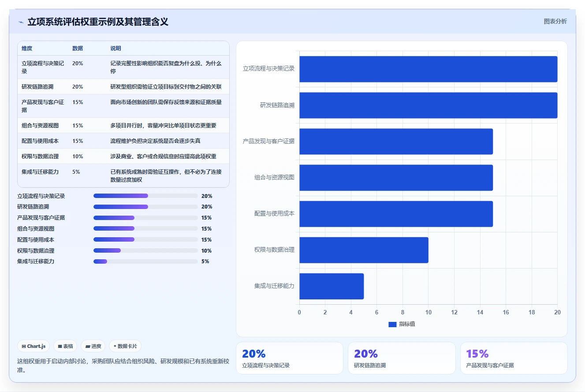Click the 10% label beside the progress bars
Image resolution: width=585 pixels, height=392 pixels.
point(206,250)
